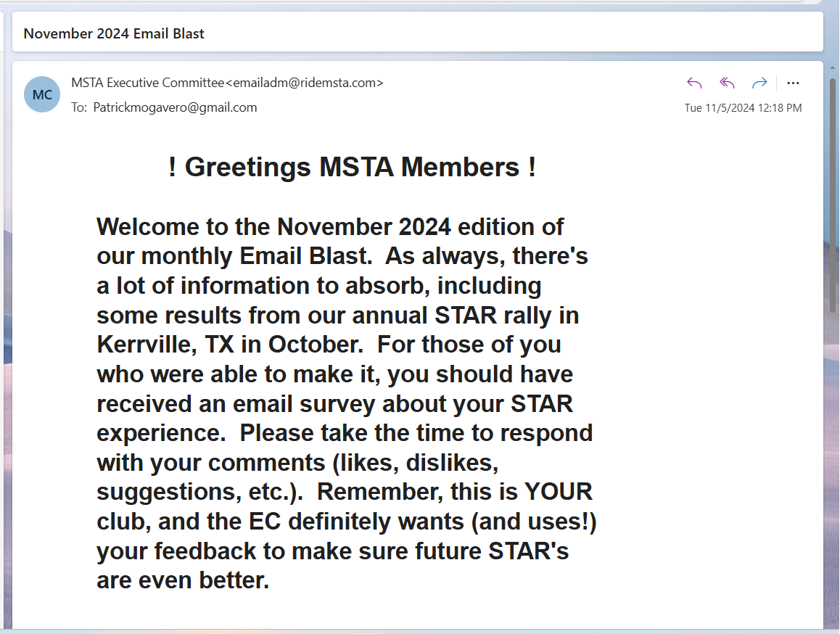Forward this email using the blue arrow
The width and height of the screenshot is (840, 634).
pyautogui.click(x=759, y=83)
